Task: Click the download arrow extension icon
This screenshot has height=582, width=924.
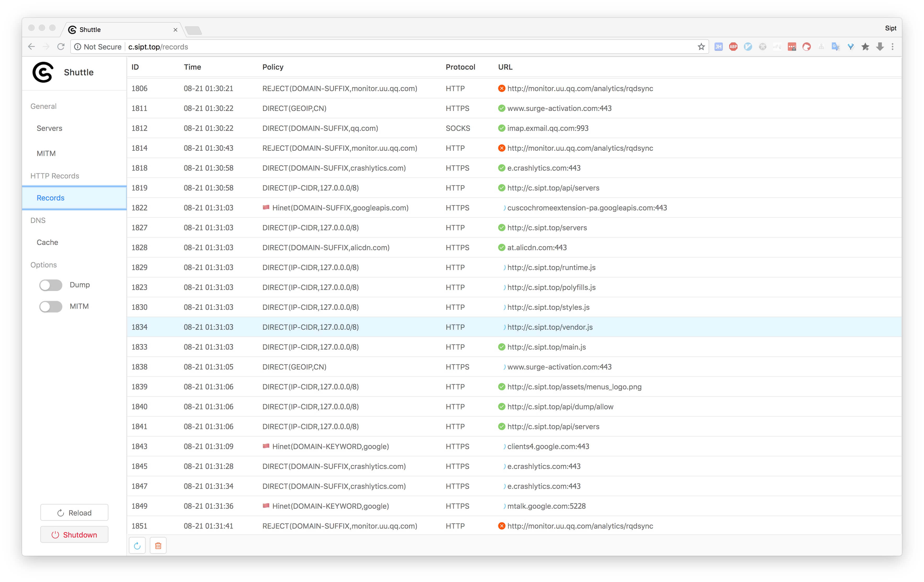Action: pos(880,47)
